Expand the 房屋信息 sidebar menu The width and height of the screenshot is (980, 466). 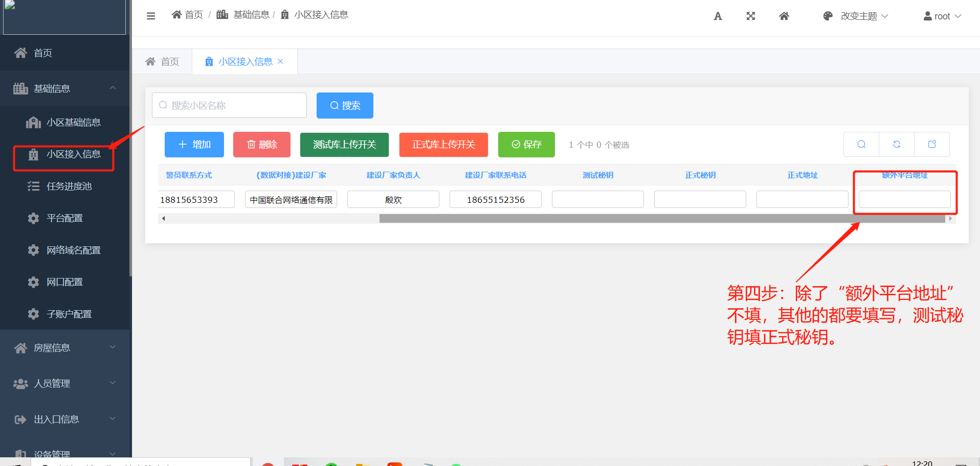pos(65,348)
